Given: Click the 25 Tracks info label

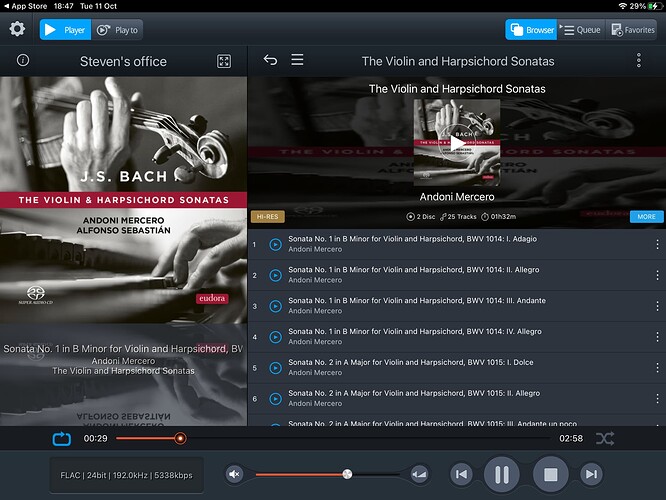Looking at the screenshot, I should (x=458, y=217).
